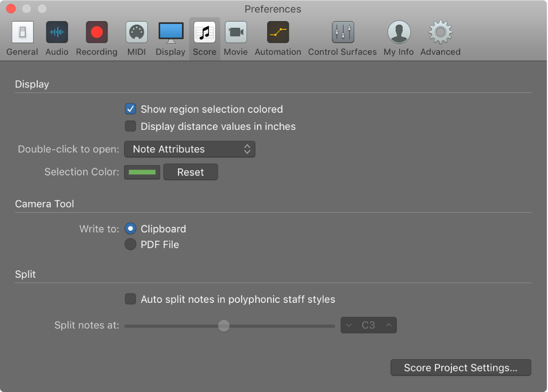
Task: Open the General preferences pane icon
Action: 23,33
